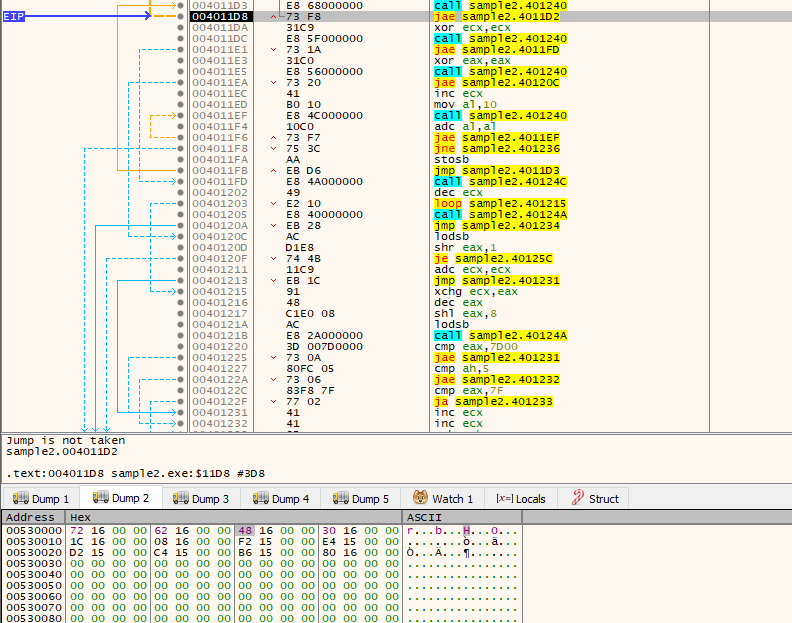Open the Dump 5 tab
Viewport: 792px width, 623px height.
tap(361, 499)
